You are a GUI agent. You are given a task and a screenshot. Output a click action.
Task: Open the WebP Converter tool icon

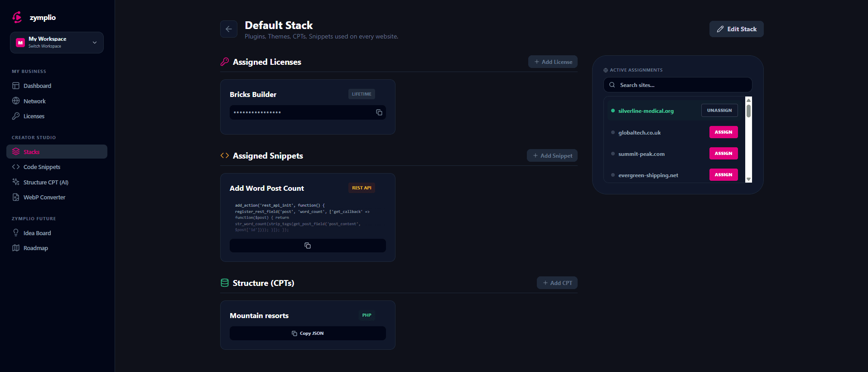[x=16, y=197]
